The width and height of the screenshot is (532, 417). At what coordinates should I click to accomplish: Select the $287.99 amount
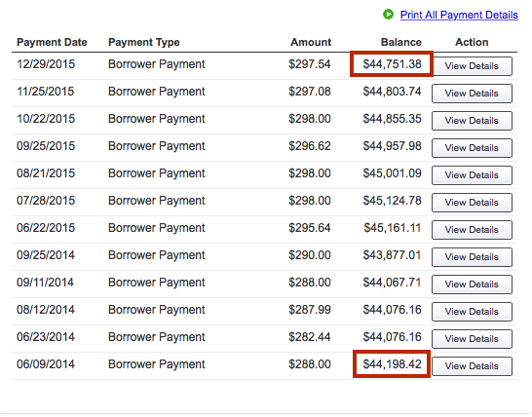click(x=310, y=310)
